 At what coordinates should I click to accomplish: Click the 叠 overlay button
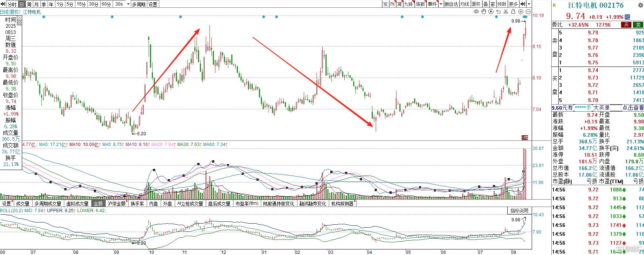pos(485,4)
